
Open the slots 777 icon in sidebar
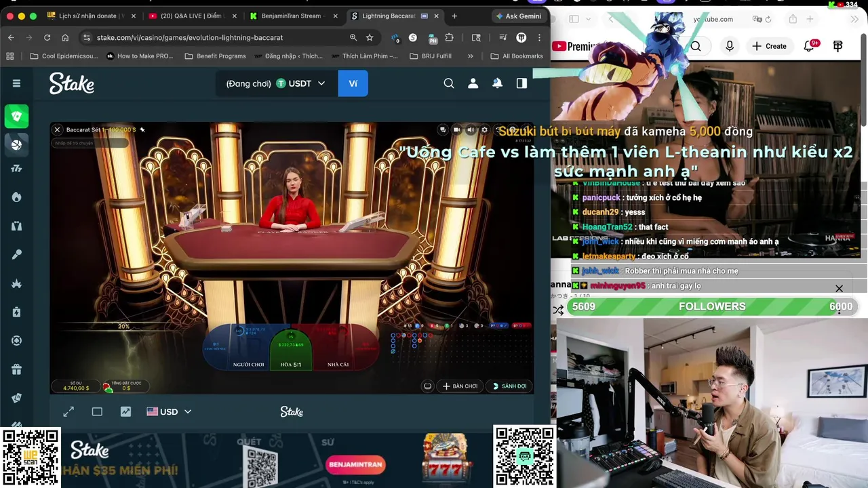click(x=16, y=168)
